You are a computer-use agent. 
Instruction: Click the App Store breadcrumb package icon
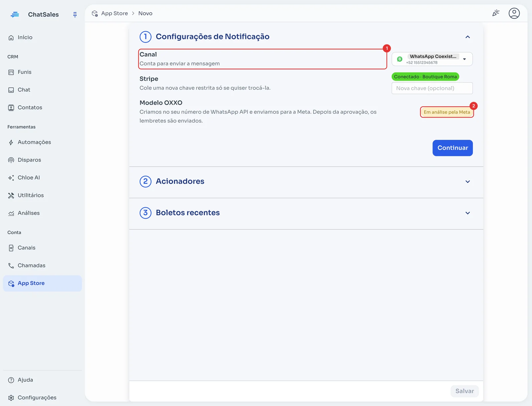pos(95,13)
